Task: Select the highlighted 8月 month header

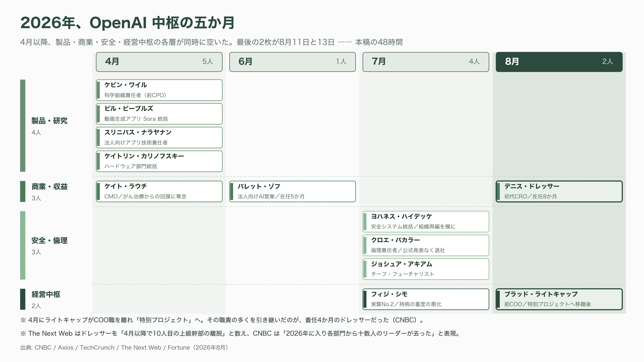Action: 559,62
